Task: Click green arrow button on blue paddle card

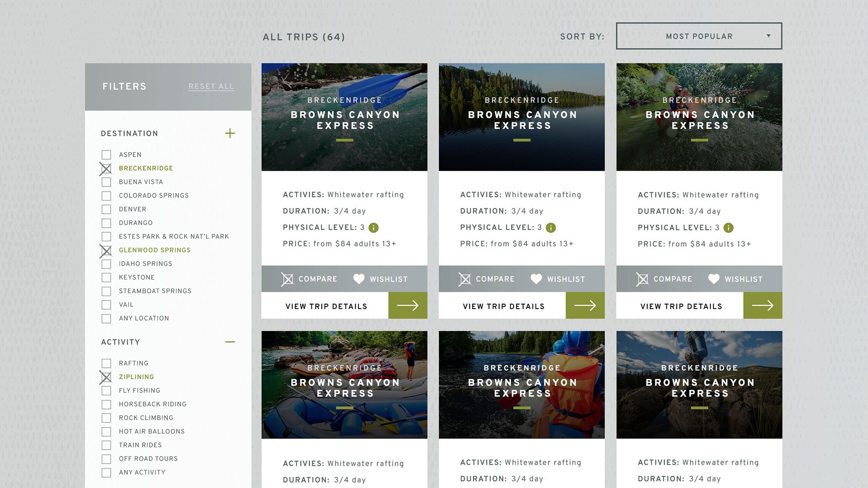Action: click(408, 305)
